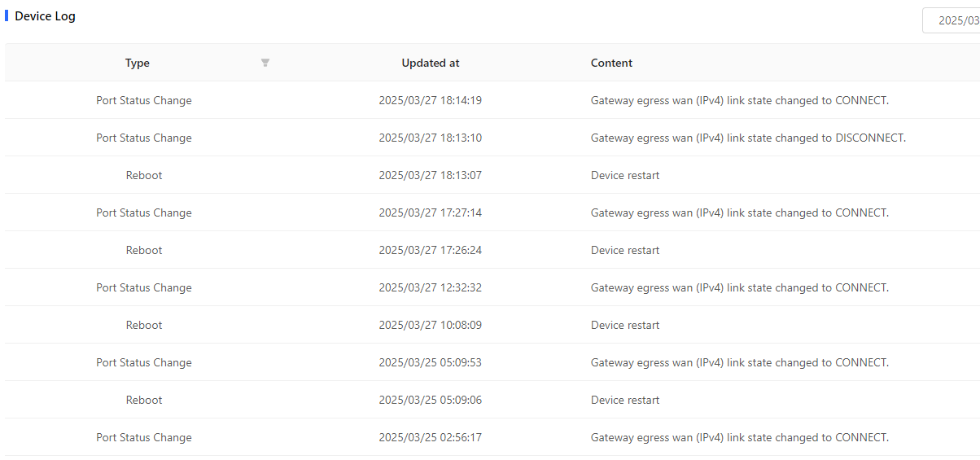Select the Device Log section title
Image resolution: width=980 pixels, height=460 pixels.
tap(45, 15)
